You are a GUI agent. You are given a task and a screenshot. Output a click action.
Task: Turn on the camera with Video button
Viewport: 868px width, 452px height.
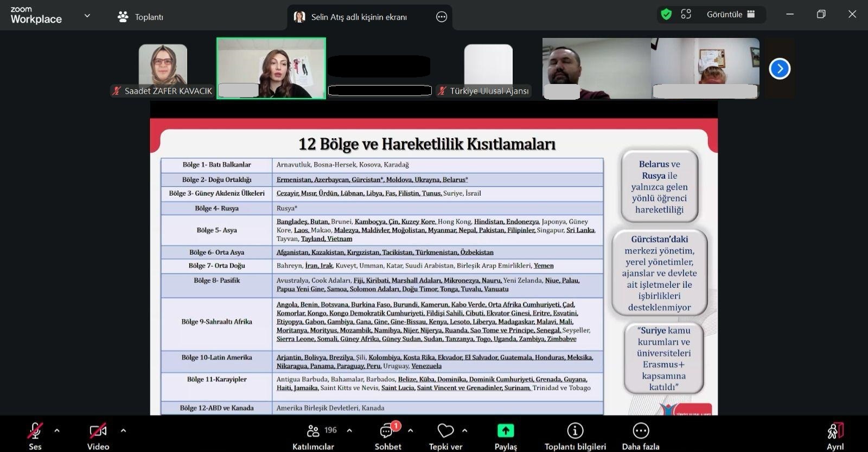98,431
